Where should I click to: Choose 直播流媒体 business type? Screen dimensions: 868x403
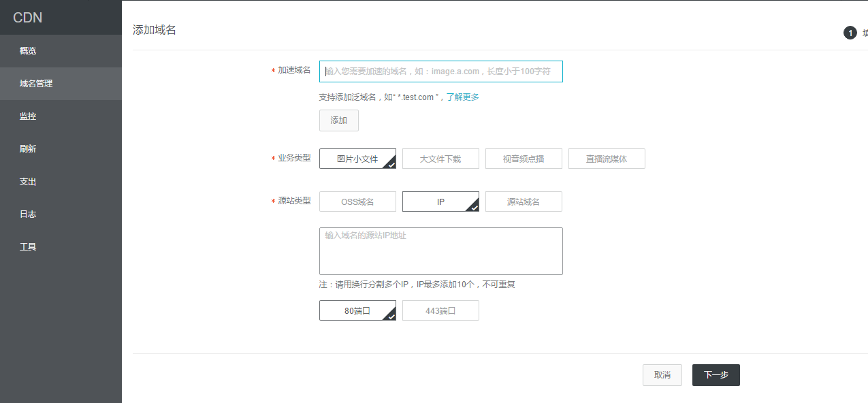pos(607,159)
